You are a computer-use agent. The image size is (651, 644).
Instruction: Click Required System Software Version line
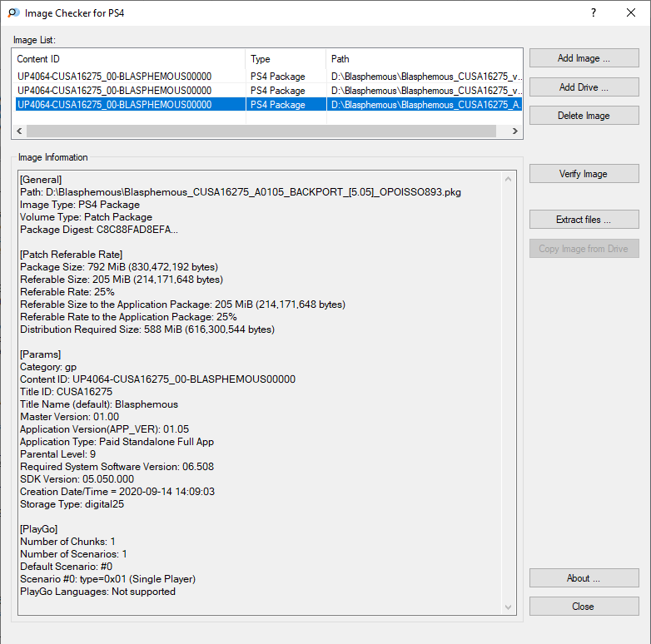coord(117,467)
